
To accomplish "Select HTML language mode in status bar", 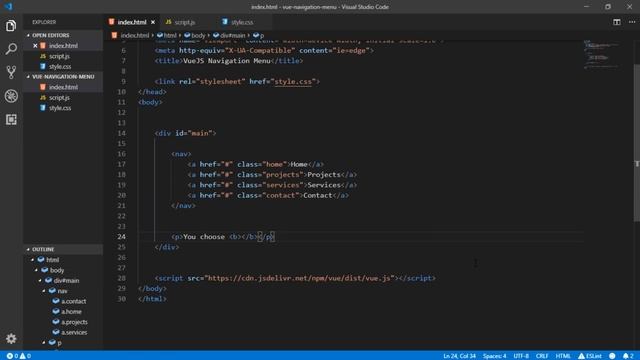I will (x=563, y=356).
